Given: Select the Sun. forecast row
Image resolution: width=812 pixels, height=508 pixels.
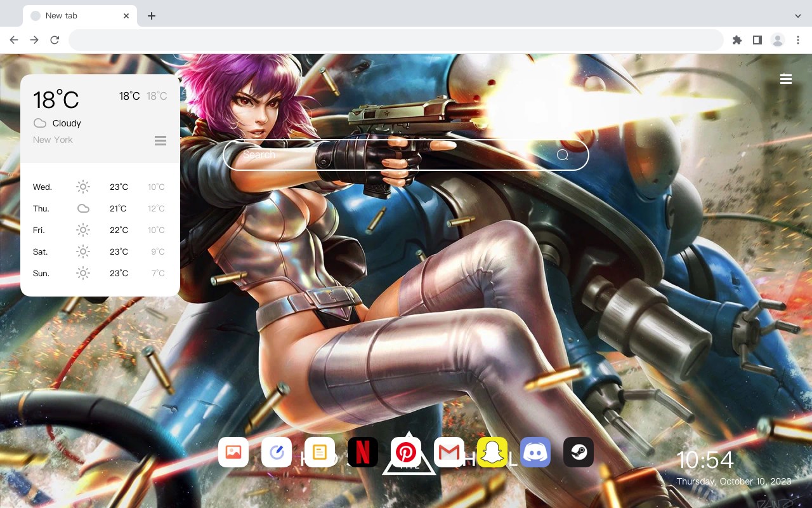Looking at the screenshot, I should coord(100,273).
